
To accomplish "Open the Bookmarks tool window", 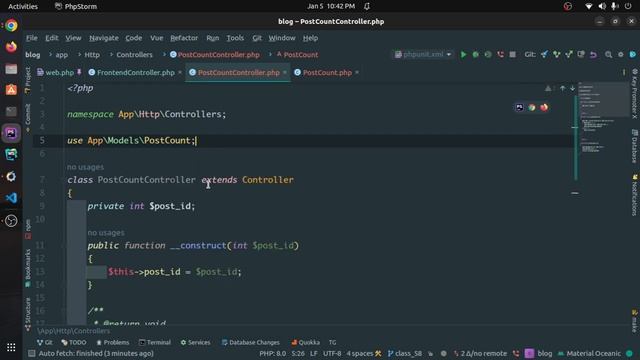I will pos(28,268).
